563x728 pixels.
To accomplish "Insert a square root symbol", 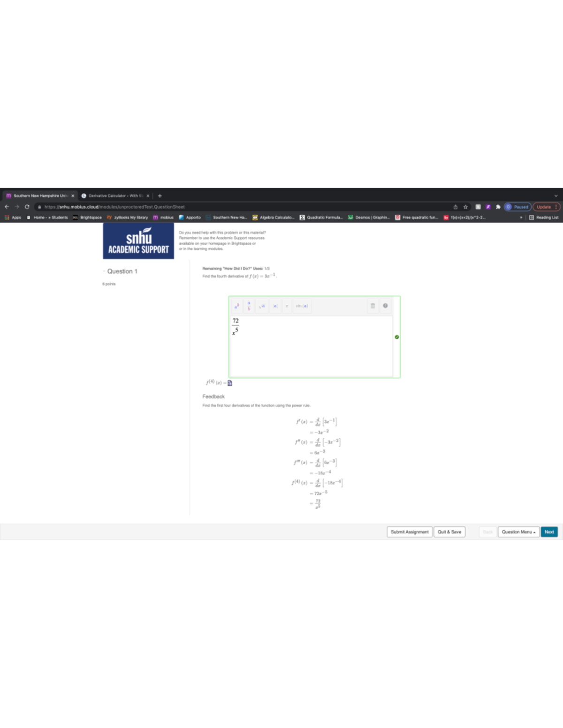I will pos(262,306).
